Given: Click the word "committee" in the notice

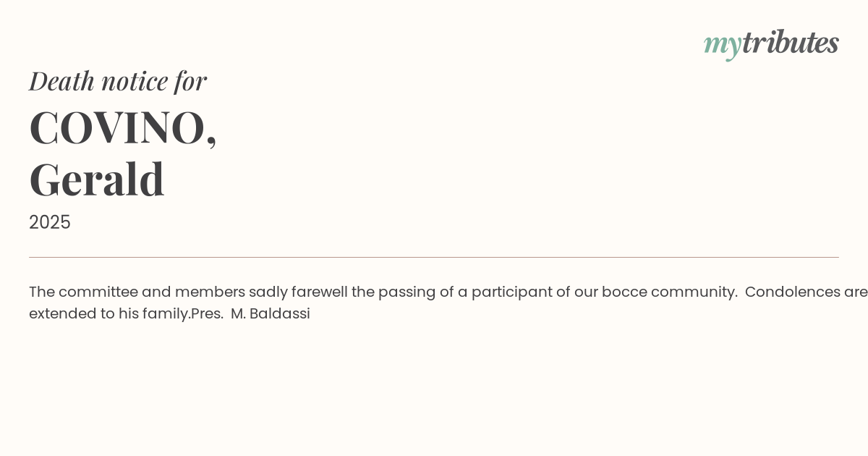Looking at the screenshot, I should coord(98,292).
